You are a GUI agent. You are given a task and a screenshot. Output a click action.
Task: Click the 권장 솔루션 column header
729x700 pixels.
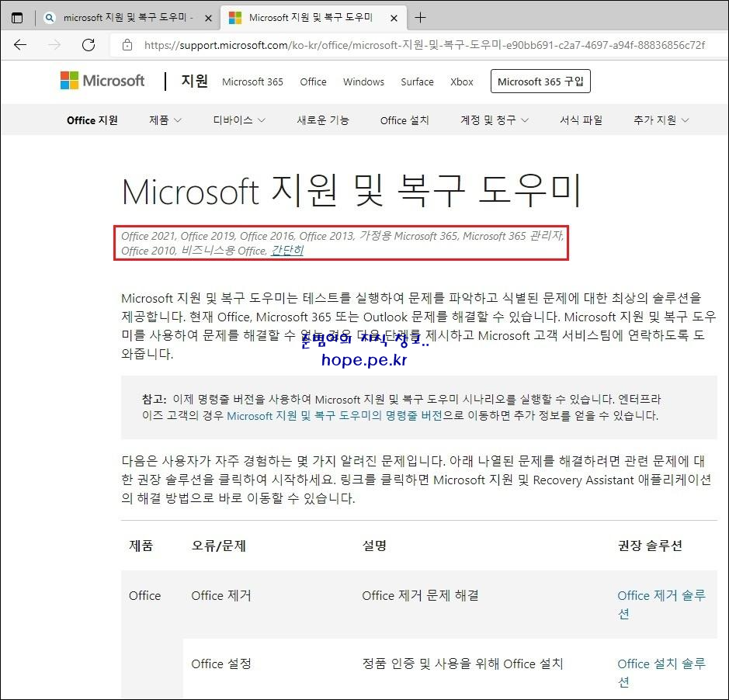pos(650,546)
